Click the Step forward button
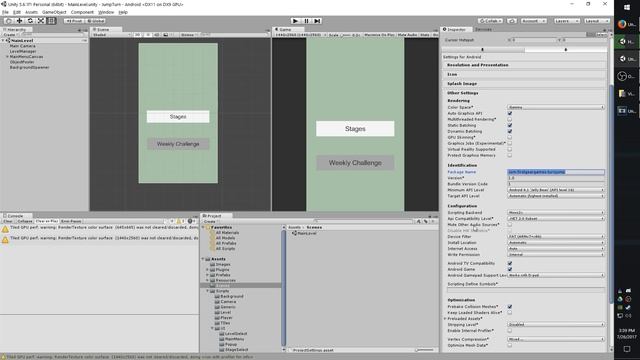The width and height of the screenshot is (640, 360). point(317,21)
